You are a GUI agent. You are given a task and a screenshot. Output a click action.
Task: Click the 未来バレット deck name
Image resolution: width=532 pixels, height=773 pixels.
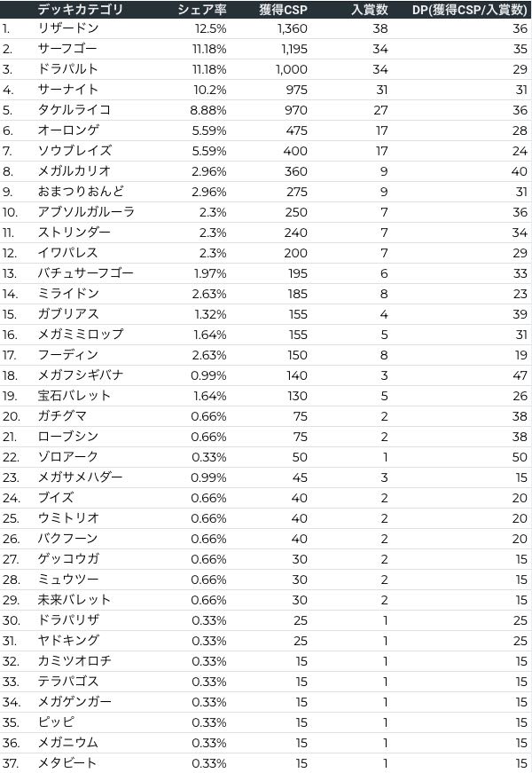click(x=74, y=600)
